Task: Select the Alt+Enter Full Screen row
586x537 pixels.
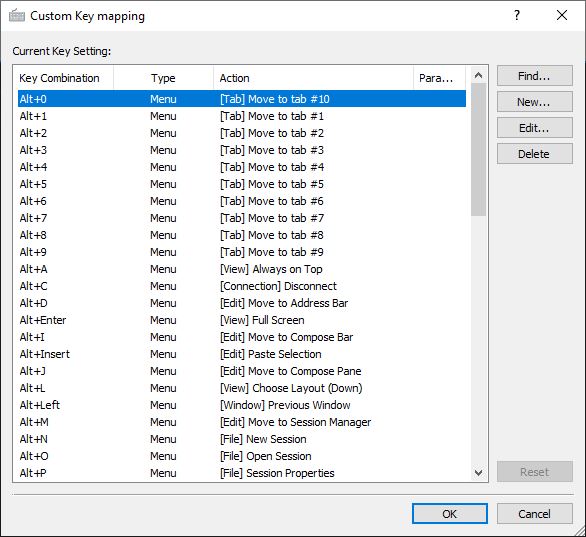Action: click(242, 320)
